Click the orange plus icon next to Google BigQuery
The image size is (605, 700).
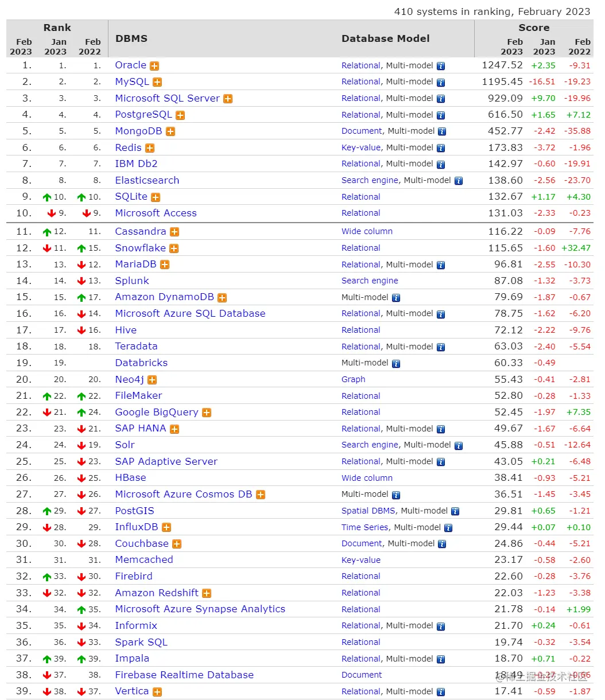tap(207, 413)
